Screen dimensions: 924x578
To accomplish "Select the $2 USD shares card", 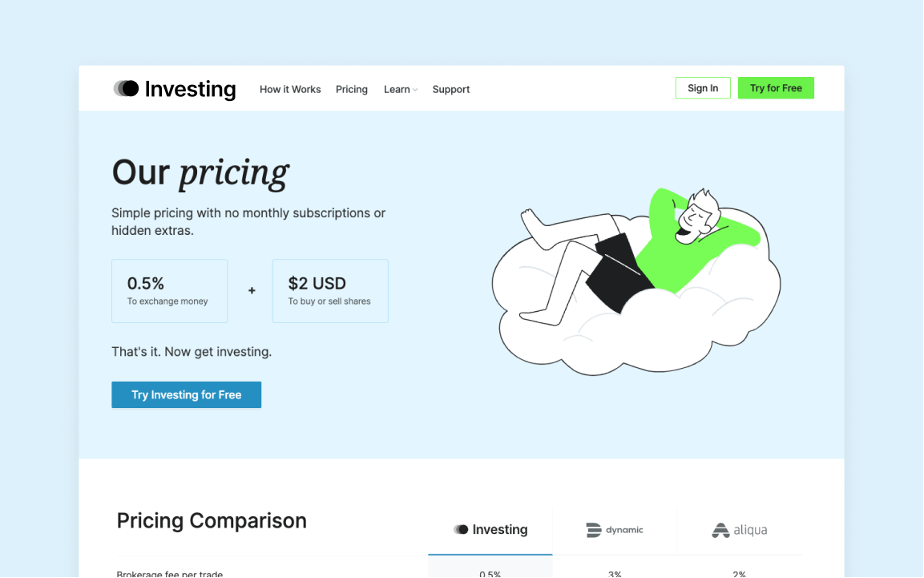I will (x=330, y=291).
